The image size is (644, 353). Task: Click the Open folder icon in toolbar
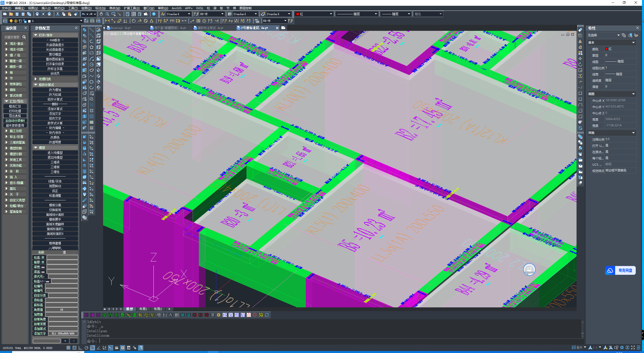[11, 14]
